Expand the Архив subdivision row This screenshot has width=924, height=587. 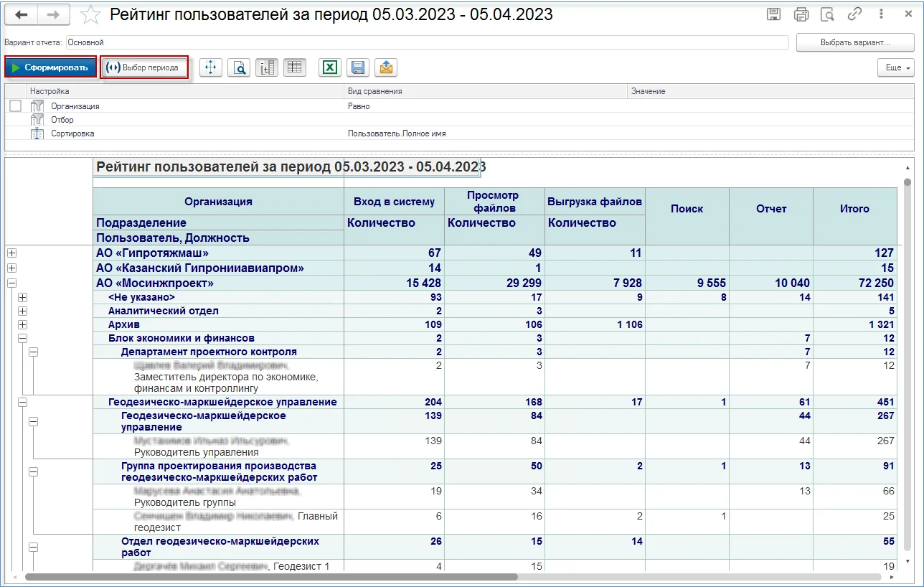[x=22, y=324]
